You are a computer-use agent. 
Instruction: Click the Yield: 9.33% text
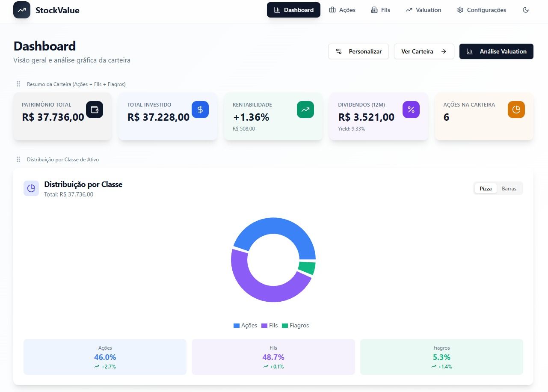pyautogui.click(x=352, y=128)
